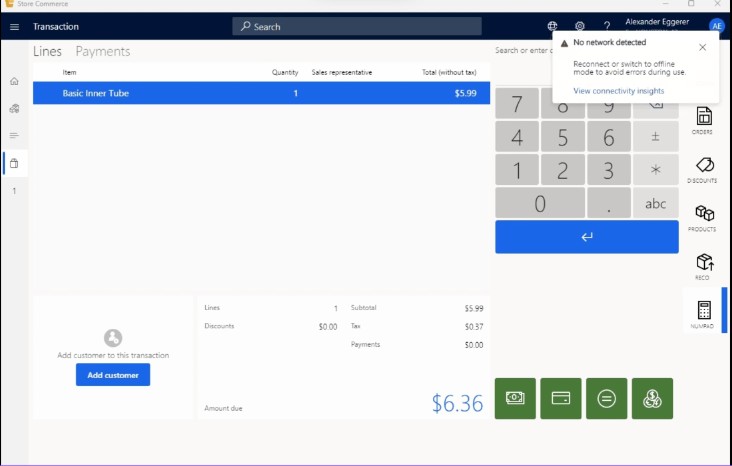Click numpad key 1
This screenshot has height=466, width=732.
[x=517, y=170]
